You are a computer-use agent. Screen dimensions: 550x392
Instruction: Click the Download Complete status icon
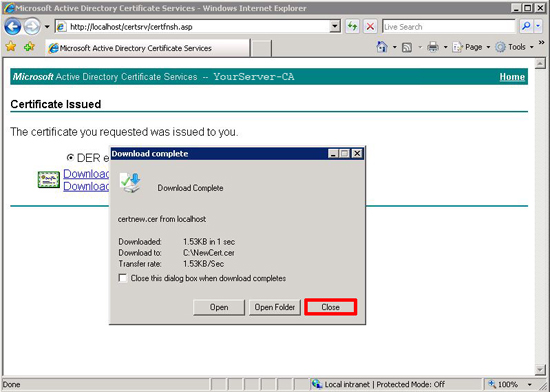point(130,182)
